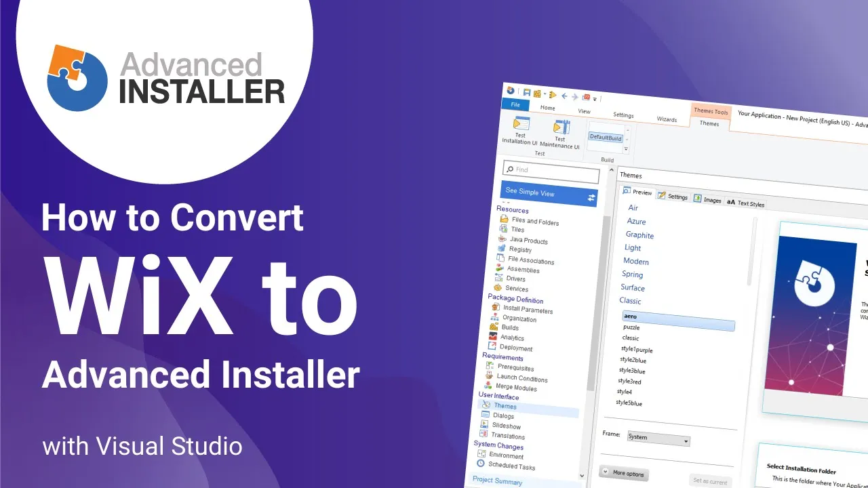Open dropdown arrow beside the Build icon
868x488 pixels.
(x=545, y=94)
